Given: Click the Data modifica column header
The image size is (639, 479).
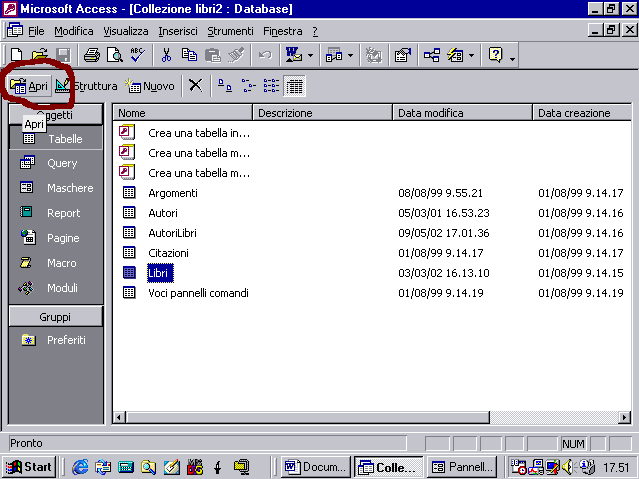Looking at the screenshot, I should point(463,113).
